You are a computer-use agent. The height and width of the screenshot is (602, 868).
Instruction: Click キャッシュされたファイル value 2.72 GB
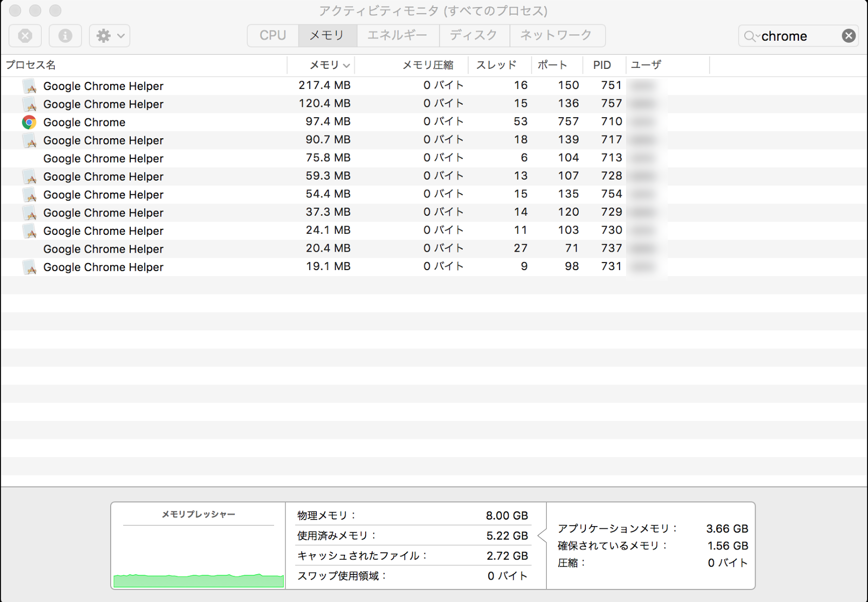[x=507, y=556]
